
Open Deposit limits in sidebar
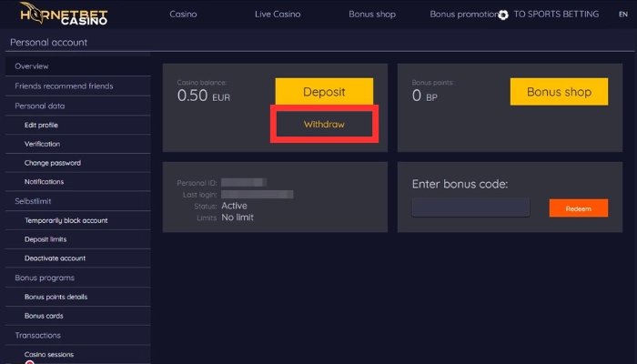[x=47, y=239]
